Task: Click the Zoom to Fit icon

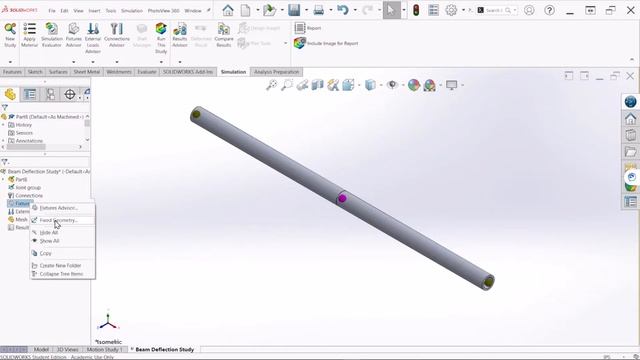Action: click(x=271, y=85)
